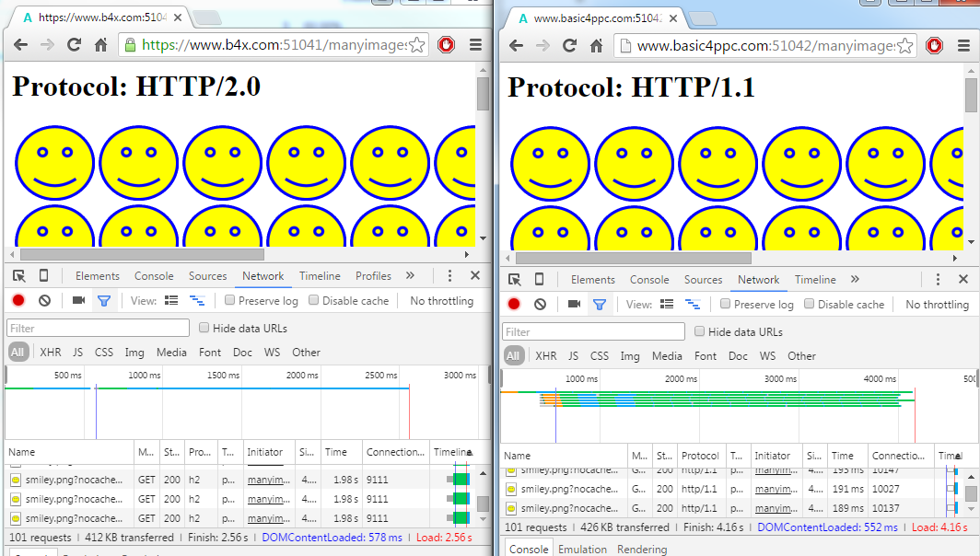
Task: Open the Chrome menu in basic4ppc.com window
Action: [x=963, y=46]
